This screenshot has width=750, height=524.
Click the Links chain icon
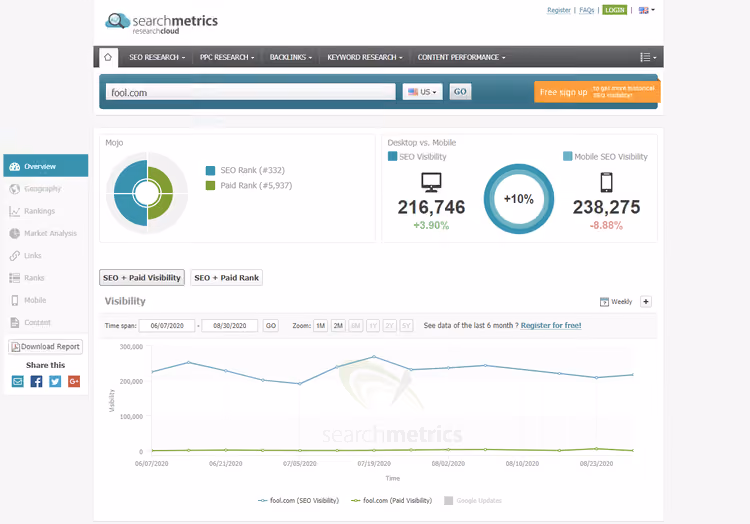(15, 256)
